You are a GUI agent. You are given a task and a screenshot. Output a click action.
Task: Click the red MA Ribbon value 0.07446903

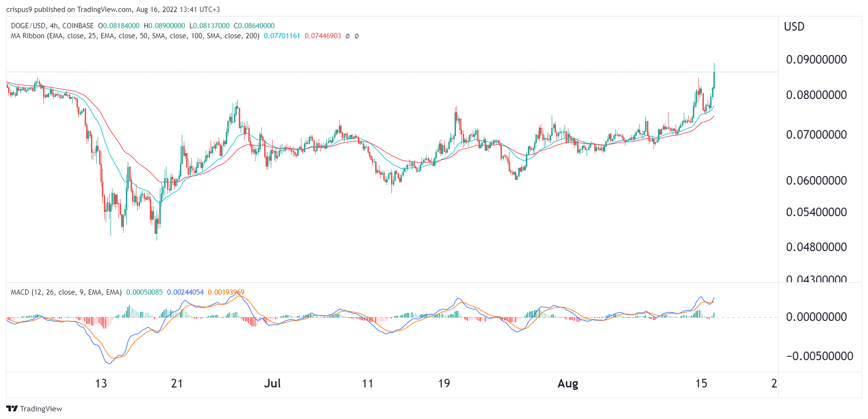tap(323, 36)
